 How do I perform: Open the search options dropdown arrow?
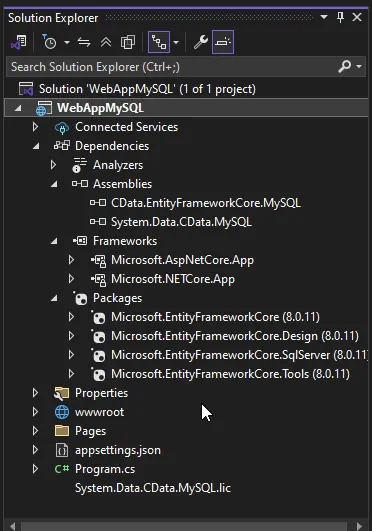(x=359, y=66)
